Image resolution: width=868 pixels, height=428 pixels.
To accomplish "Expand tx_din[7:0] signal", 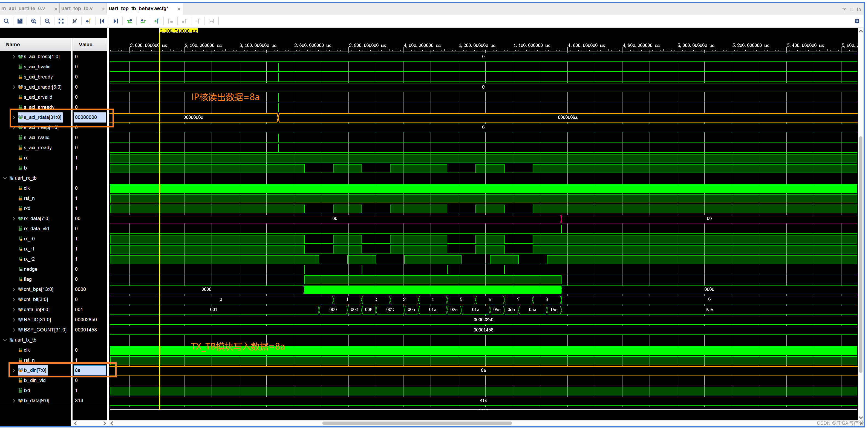I will point(14,370).
